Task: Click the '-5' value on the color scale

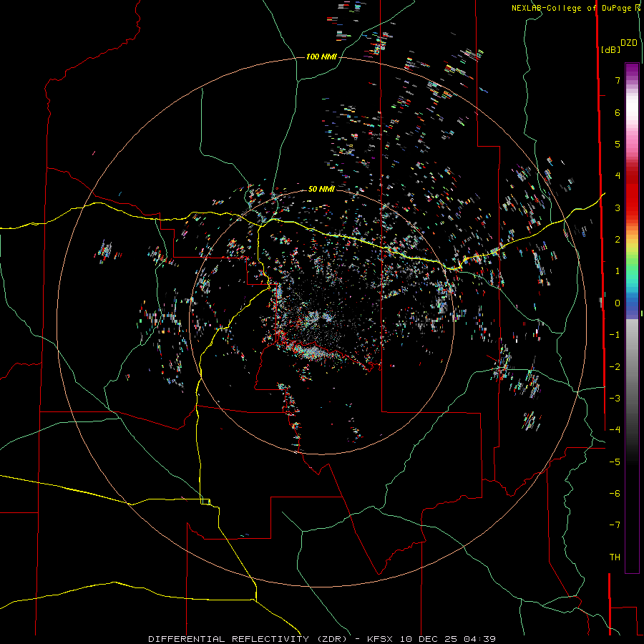Action: tap(615, 462)
